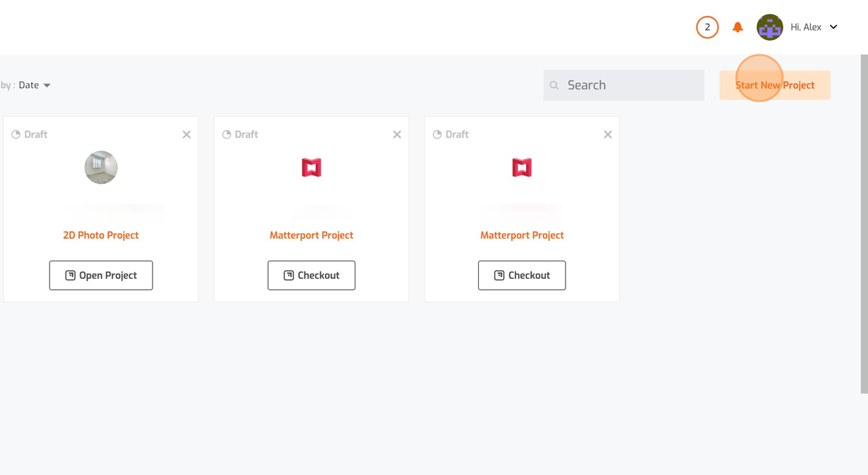Close the rightmost Matterport Project card
The height and width of the screenshot is (475, 868).
coord(608,134)
